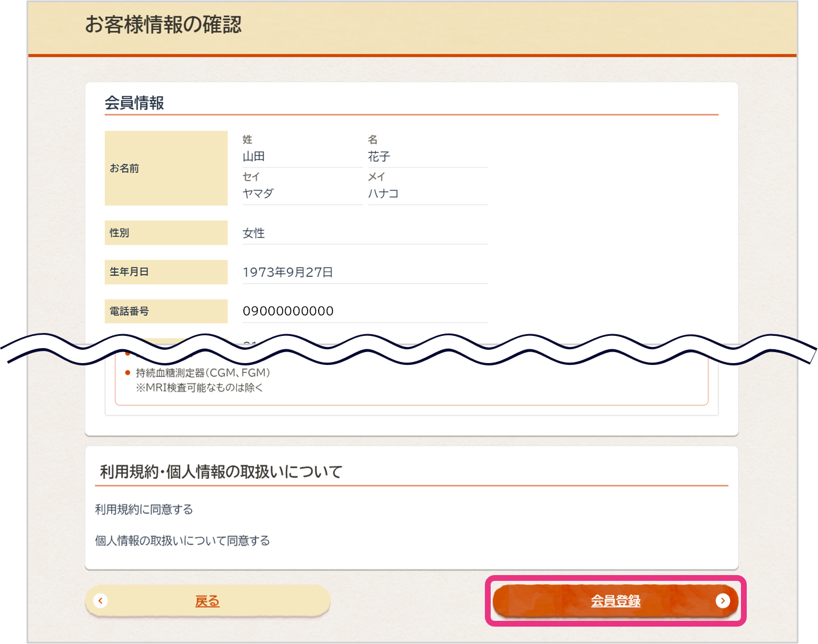Screen dimensions: 818x644
Task: Click the お名前 label cell
Action: (x=166, y=168)
